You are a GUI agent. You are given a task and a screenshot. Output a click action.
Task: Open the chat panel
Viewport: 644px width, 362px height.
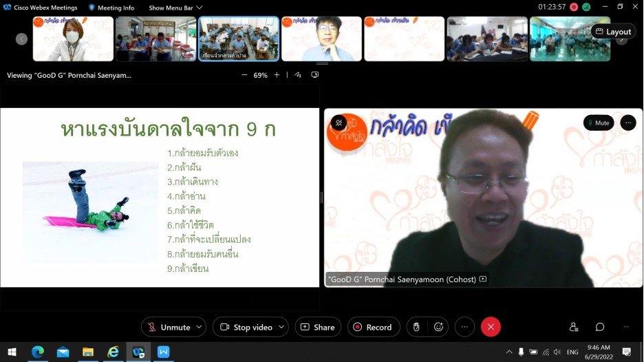(600, 327)
